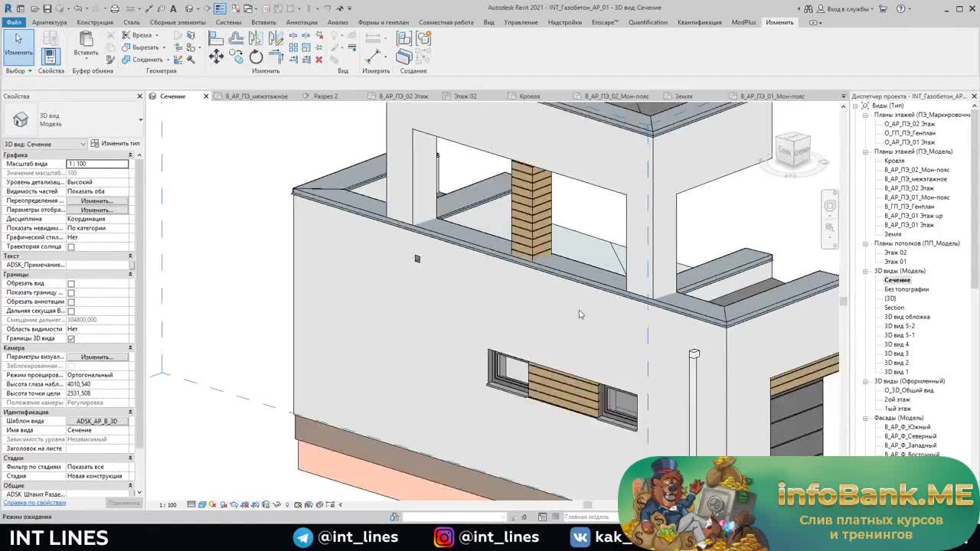Select the Offset tool in ribbon

pos(237,37)
